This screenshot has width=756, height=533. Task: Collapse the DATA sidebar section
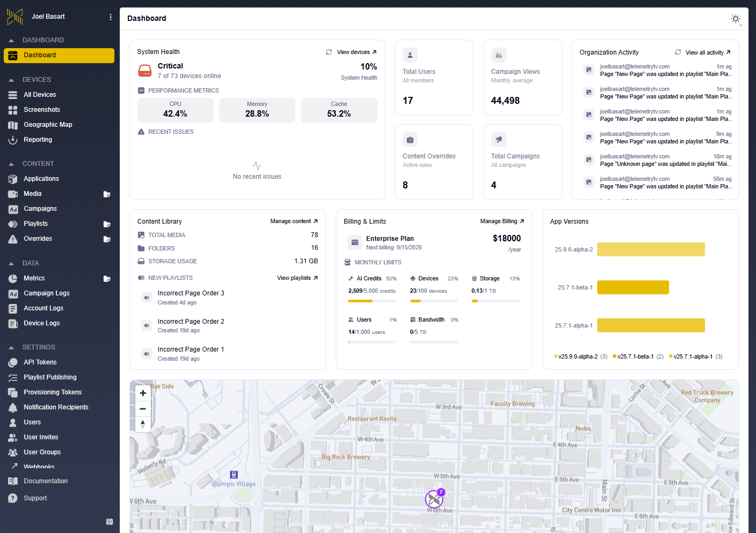(x=11, y=263)
